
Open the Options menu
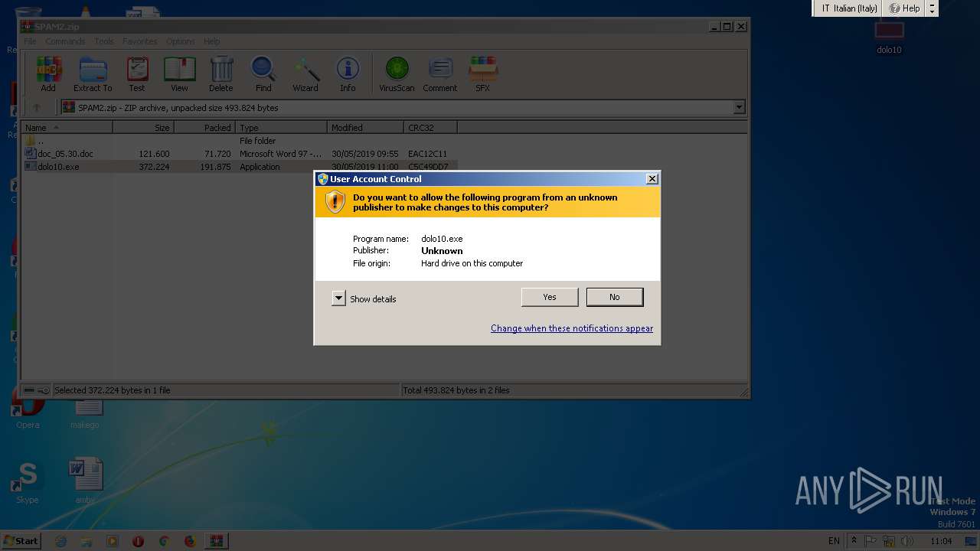pyautogui.click(x=181, y=41)
